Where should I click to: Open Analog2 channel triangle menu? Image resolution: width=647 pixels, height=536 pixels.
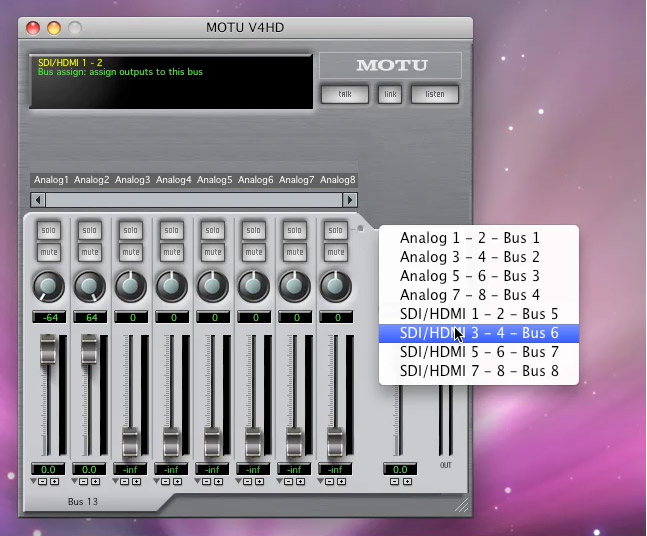(x=75, y=481)
